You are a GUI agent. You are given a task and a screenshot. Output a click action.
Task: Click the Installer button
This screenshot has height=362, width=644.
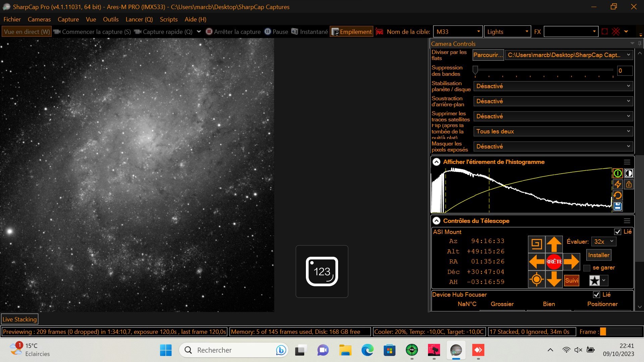pos(599,255)
